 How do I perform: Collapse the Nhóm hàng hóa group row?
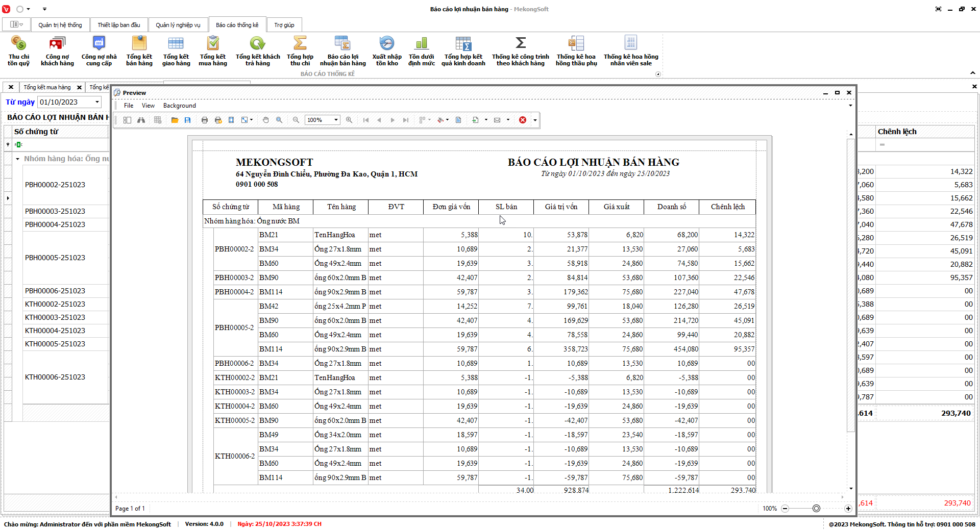18,159
